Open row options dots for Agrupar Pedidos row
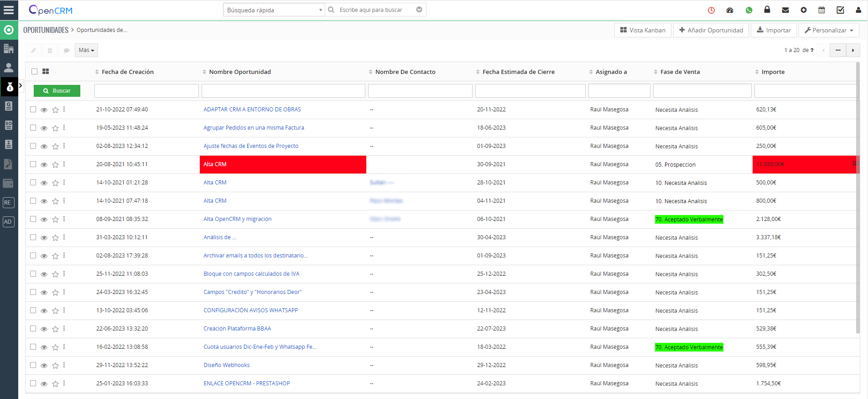Screen dimensions: 868x399 click(x=64, y=128)
